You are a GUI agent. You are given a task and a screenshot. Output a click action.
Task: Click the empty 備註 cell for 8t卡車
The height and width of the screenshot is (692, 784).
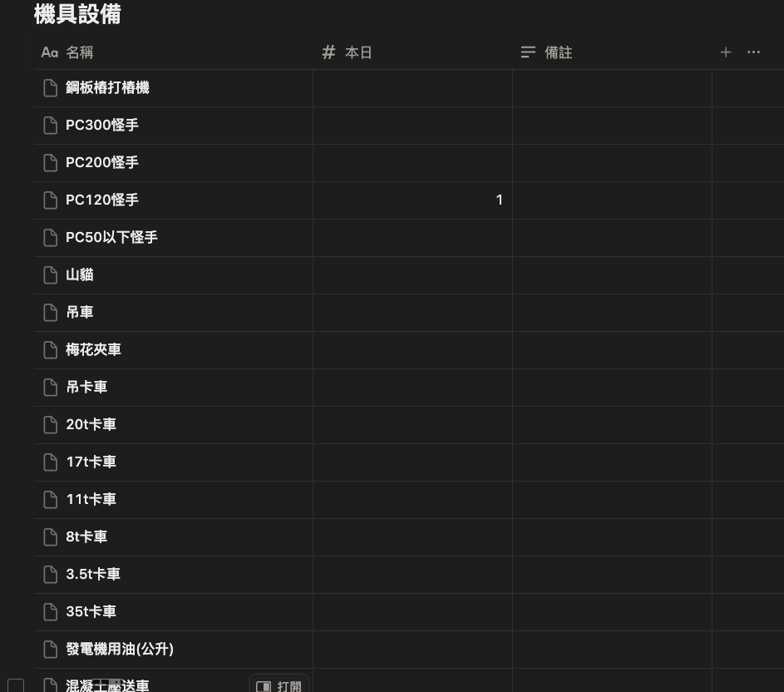pyautogui.click(x=612, y=537)
